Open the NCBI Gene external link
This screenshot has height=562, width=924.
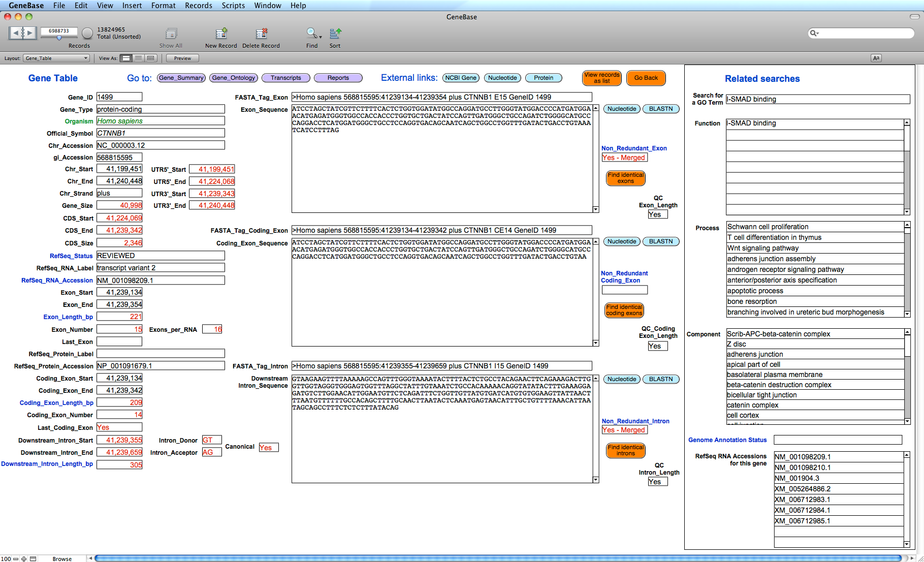pyautogui.click(x=461, y=78)
